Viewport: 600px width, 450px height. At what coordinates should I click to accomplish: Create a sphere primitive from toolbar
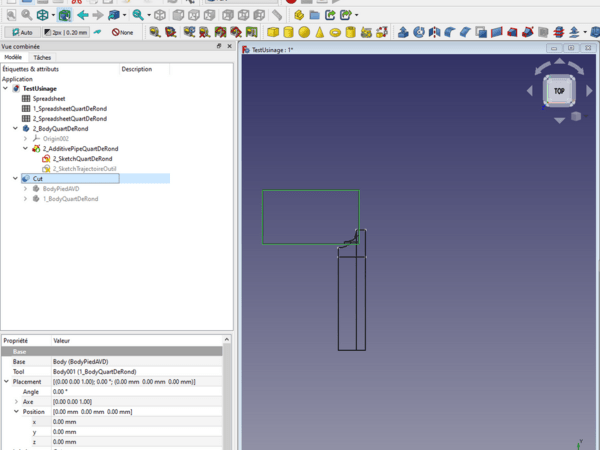[305, 32]
